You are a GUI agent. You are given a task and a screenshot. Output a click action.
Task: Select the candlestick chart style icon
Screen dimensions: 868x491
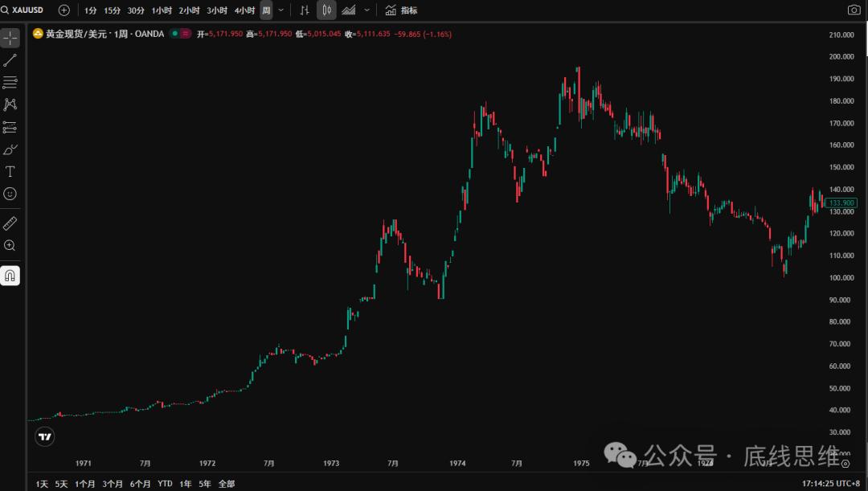pos(326,10)
